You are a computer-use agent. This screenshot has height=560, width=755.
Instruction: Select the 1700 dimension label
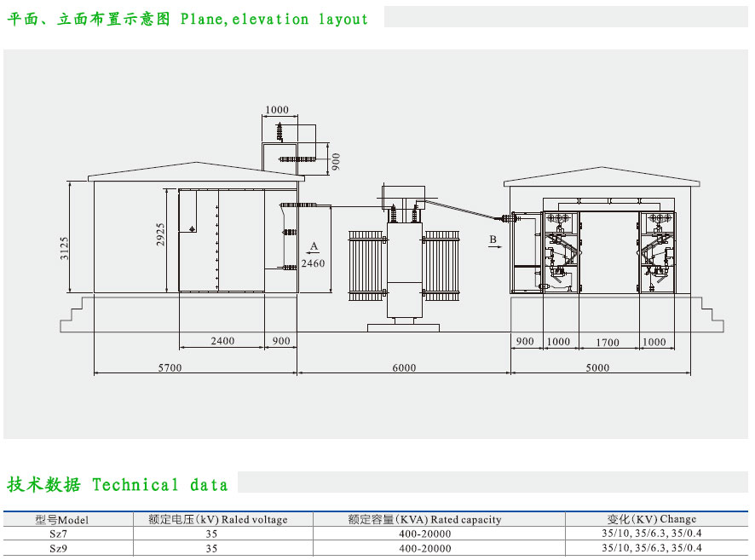[608, 342]
